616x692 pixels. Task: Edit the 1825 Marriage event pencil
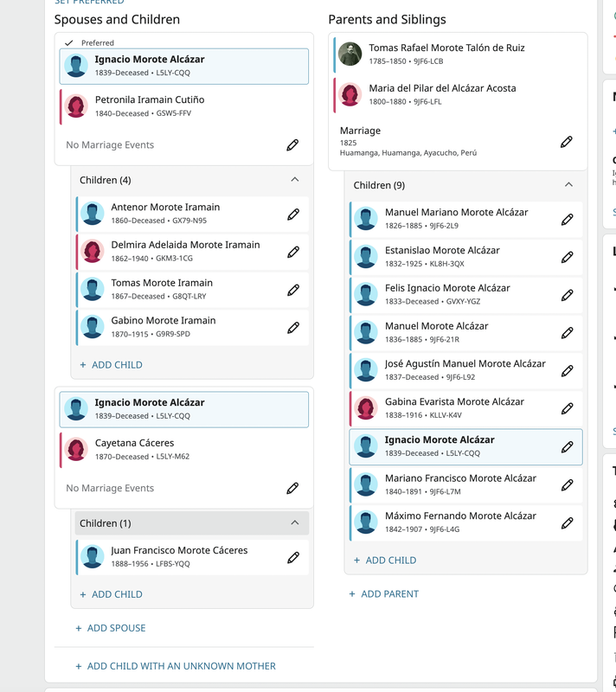coord(567,142)
